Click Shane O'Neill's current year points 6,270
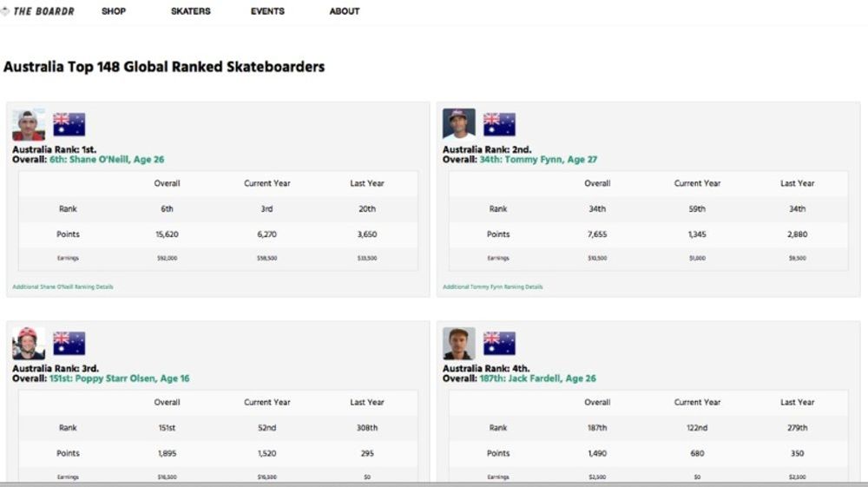 click(x=266, y=234)
